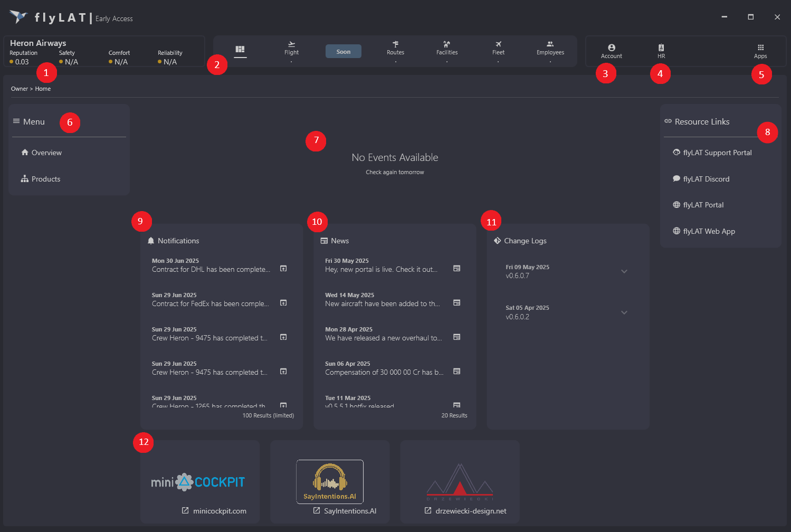Open the dashboard home icon in top navigation

point(240,50)
